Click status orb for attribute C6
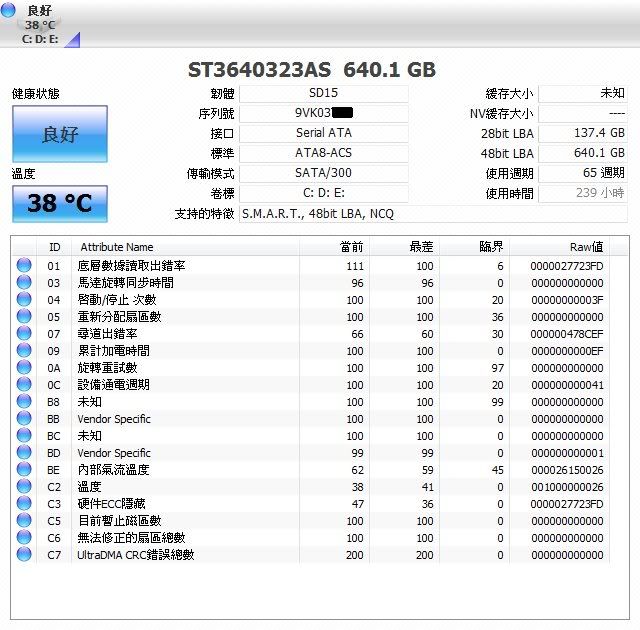This screenshot has width=640, height=630. click(x=24, y=537)
